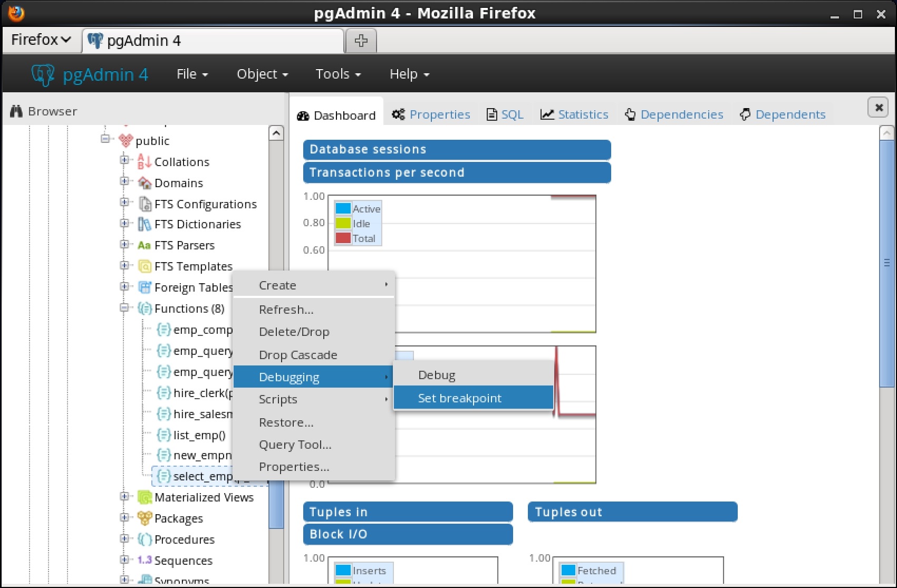897x588 pixels.
Task: Click the browser tree scroll-up arrow
Action: click(x=276, y=133)
